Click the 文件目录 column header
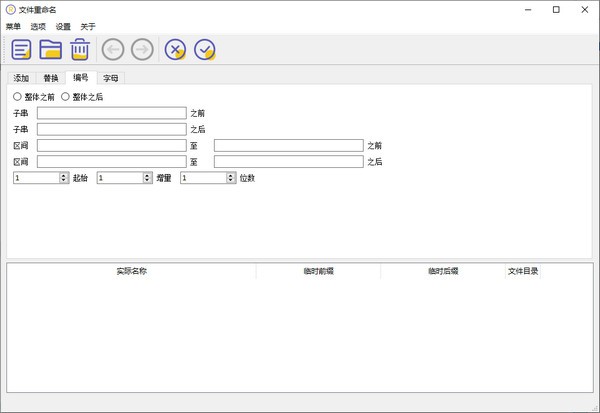The height and width of the screenshot is (413, 600). [x=523, y=271]
